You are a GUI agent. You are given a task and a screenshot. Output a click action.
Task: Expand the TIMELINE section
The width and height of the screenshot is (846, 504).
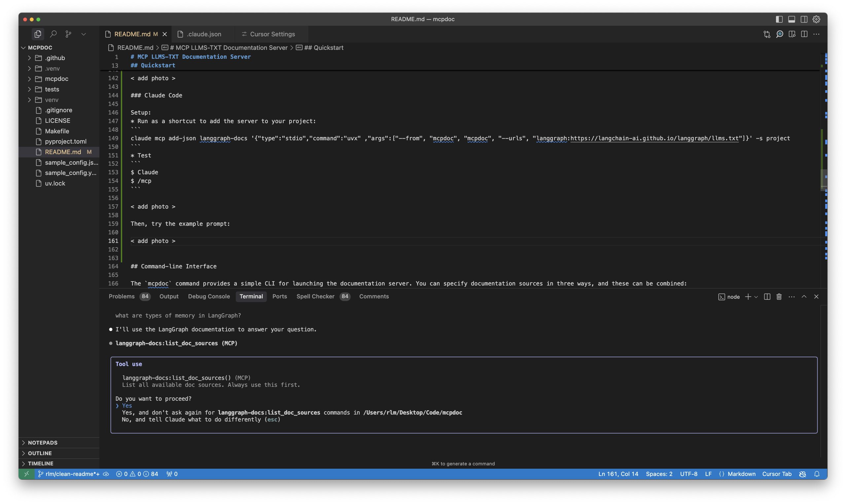pyautogui.click(x=41, y=463)
